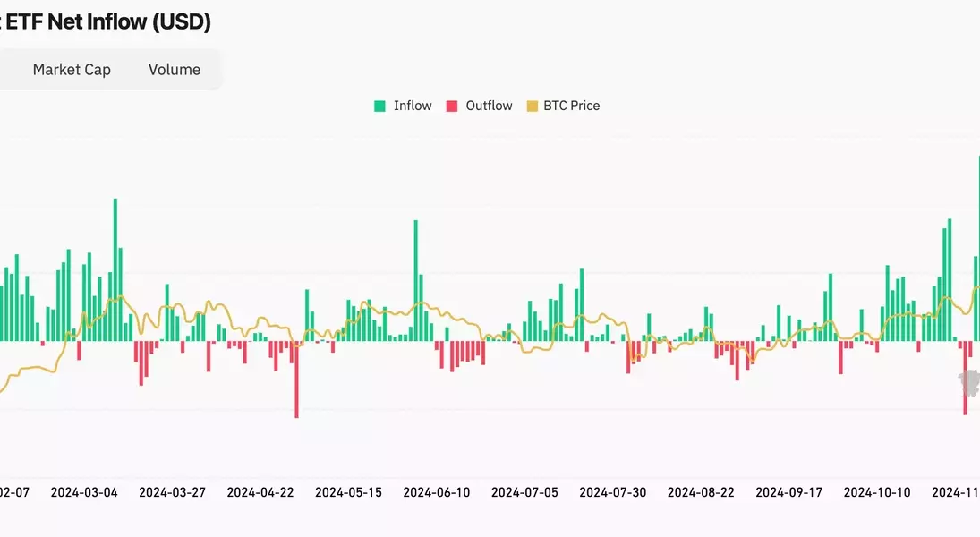
Task: Click the 2024-03-04 date axis label
Action: pos(84,492)
